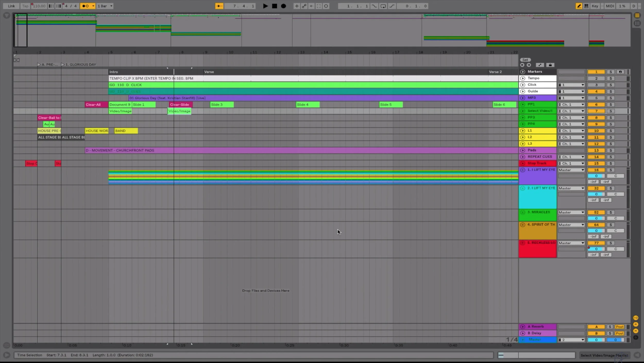Open the metronome settings dropdown arrow

pos(93,6)
